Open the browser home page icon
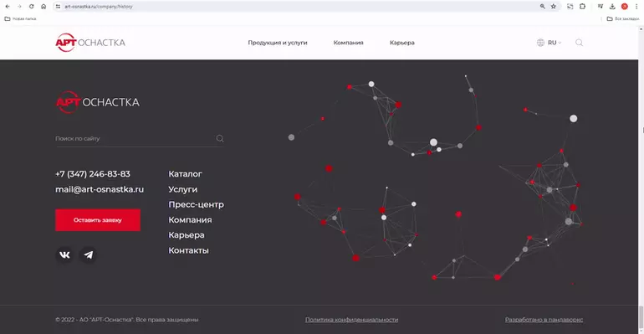644x334 pixels. [43, 7]
